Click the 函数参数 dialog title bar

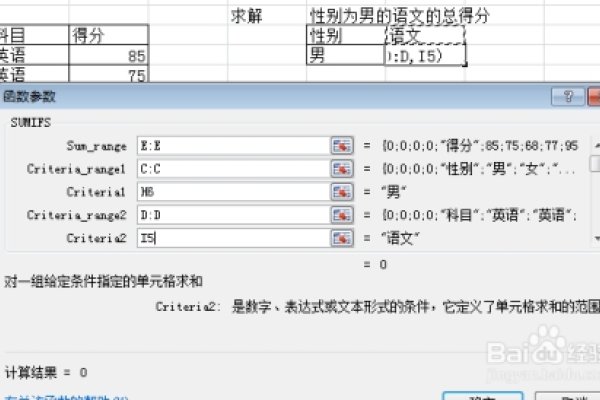[274, 96]
